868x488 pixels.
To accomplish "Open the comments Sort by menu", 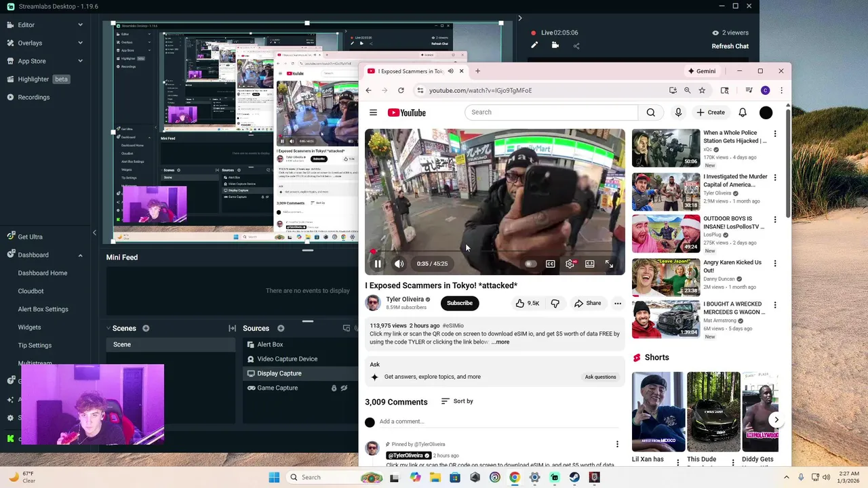I will pyautogui.click(x=457, y=401).
